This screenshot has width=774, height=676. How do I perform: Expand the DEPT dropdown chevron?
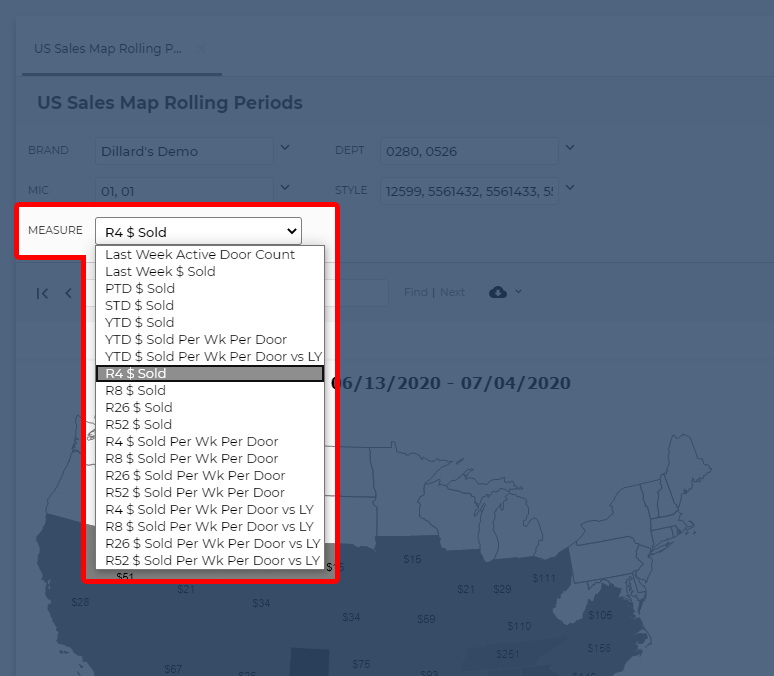(570, 149)
